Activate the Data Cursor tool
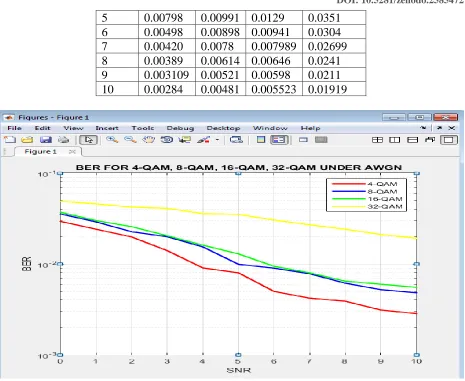The image size is (465, 381). pos(184,140)
